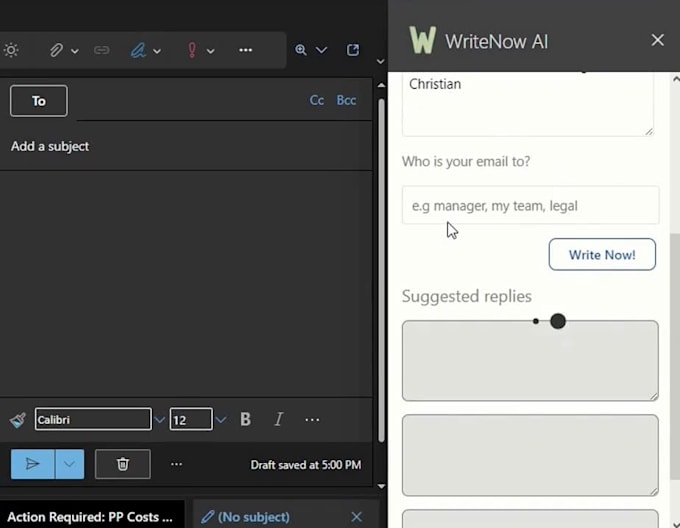This screenshot has height=528, width=680.
Task: Click the Add a subject field
Action: point(186,146)
